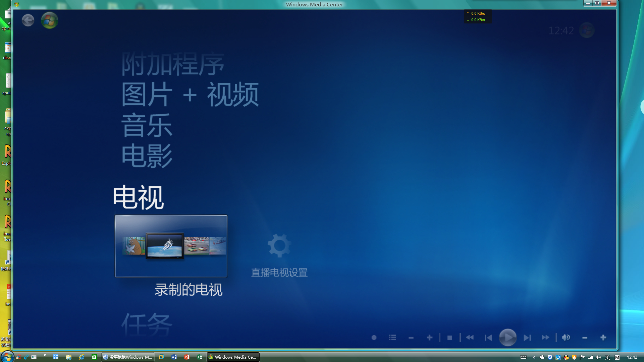This screenshot has width=644, height=362.
Task: Open the Windows Start button
Action: click(7, 357)
